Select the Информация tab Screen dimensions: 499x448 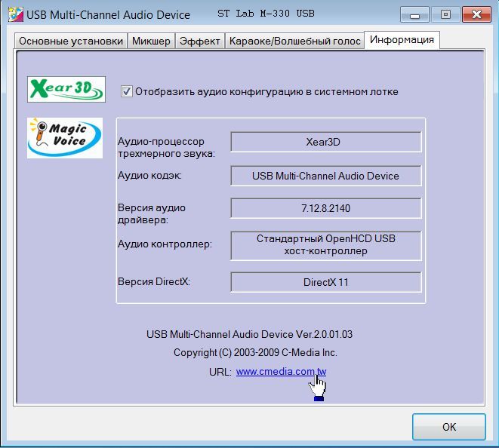(402, 40)
